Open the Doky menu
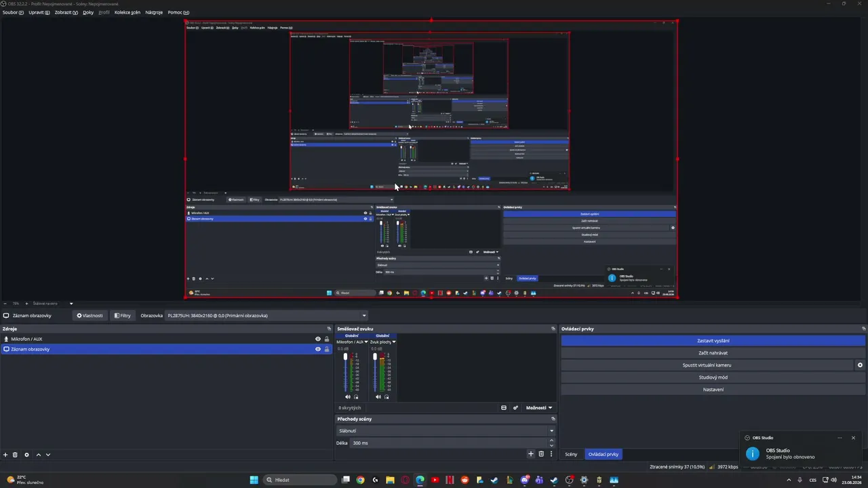This screenshot has width=868, height=488. pos(88,12)
